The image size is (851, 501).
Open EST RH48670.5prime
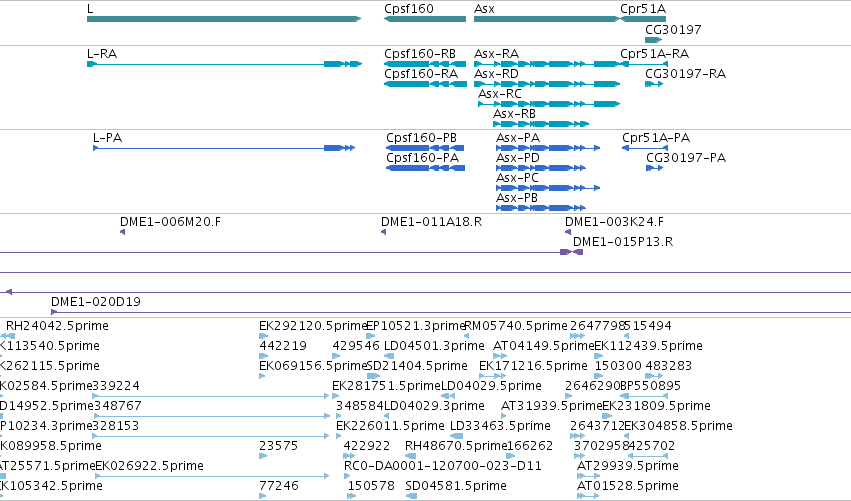456,446
